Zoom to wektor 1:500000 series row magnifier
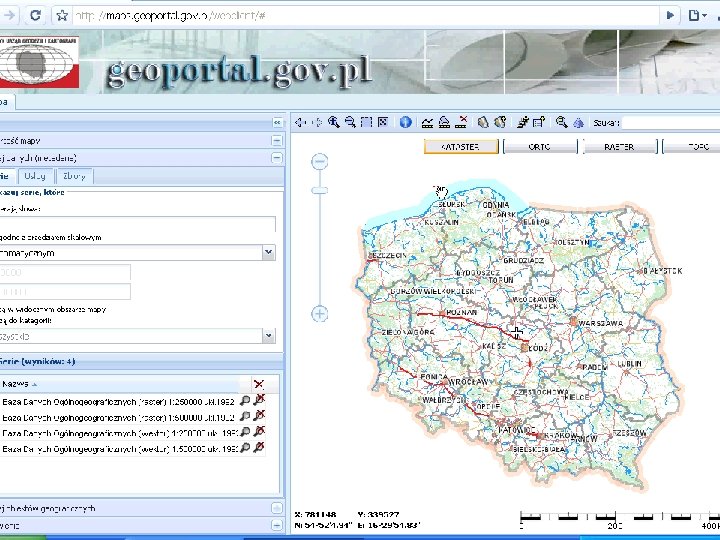 245,448
